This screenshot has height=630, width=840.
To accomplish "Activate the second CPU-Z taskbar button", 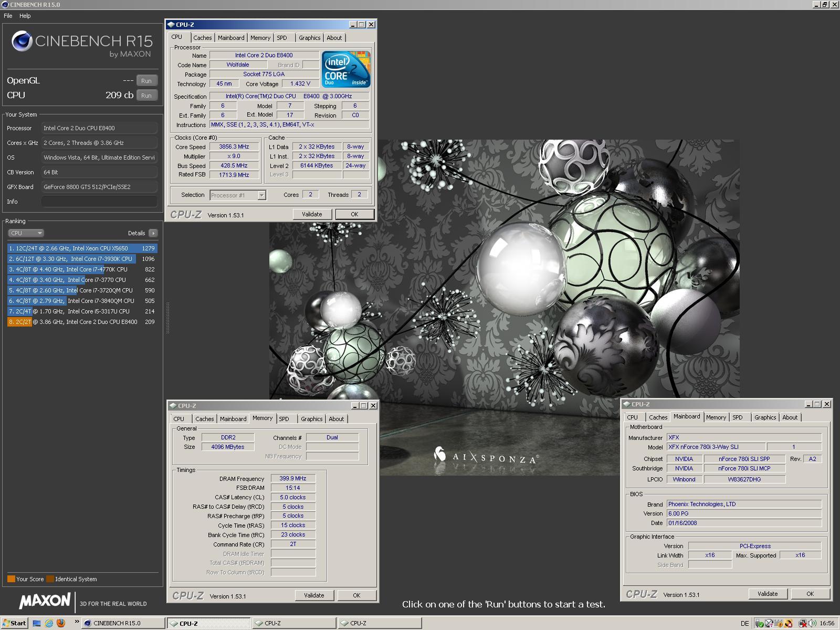I will click(294, 623).
